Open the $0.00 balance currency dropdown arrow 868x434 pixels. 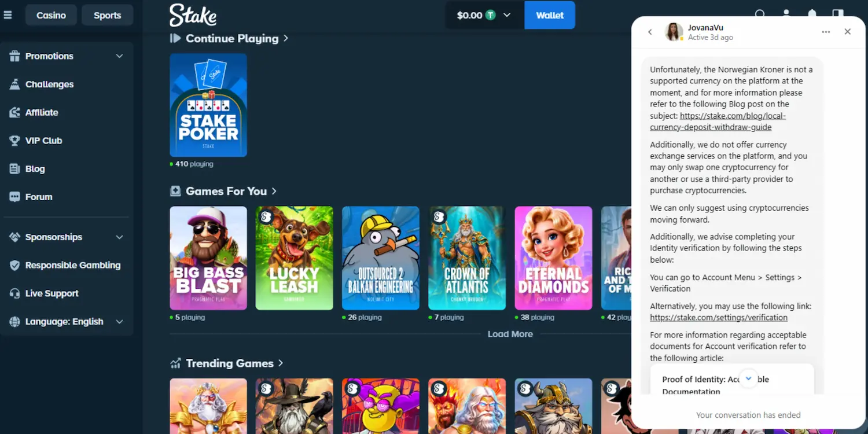coord(507,15)
